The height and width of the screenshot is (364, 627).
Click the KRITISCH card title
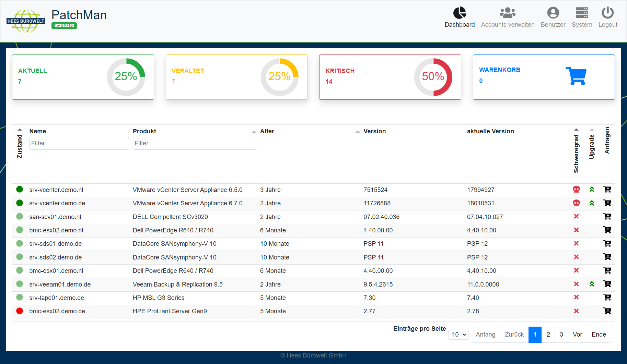tap(340, 71)
